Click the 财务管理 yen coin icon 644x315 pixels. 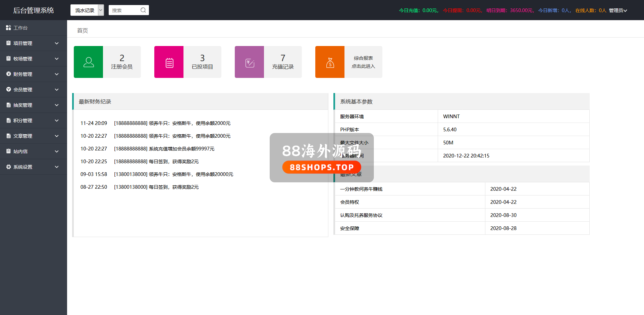(x=8, y=74)
